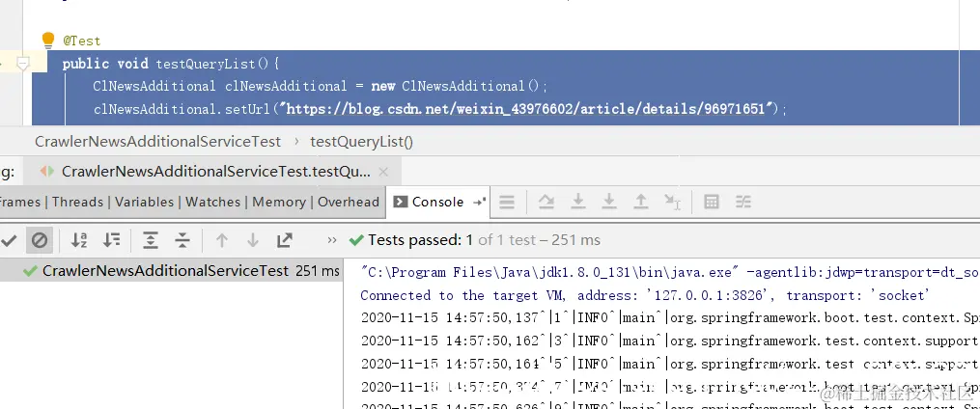The height and width of the screenshot is (409, 980).
Task: Go to the Previous Failed Test arrow
Action: (x=221, y=240)
